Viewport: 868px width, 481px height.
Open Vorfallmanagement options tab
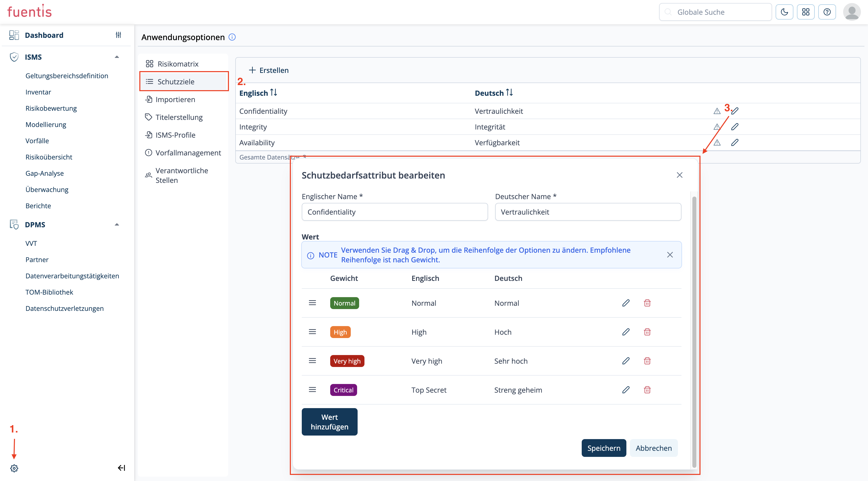188,153
